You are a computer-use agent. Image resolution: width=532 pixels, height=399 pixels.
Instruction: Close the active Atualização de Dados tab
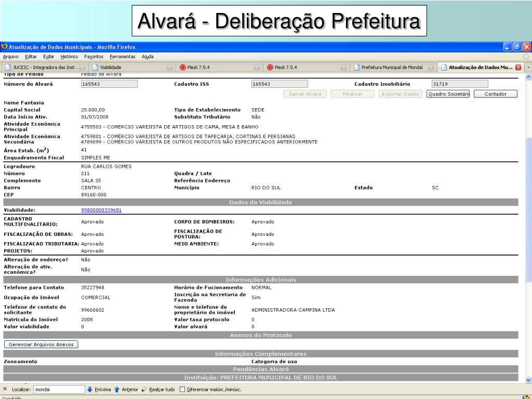coord(518,67)
